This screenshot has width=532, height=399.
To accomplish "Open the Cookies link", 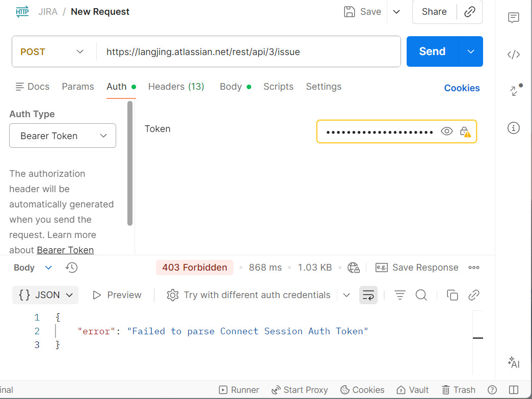I will tap(462, 88).
